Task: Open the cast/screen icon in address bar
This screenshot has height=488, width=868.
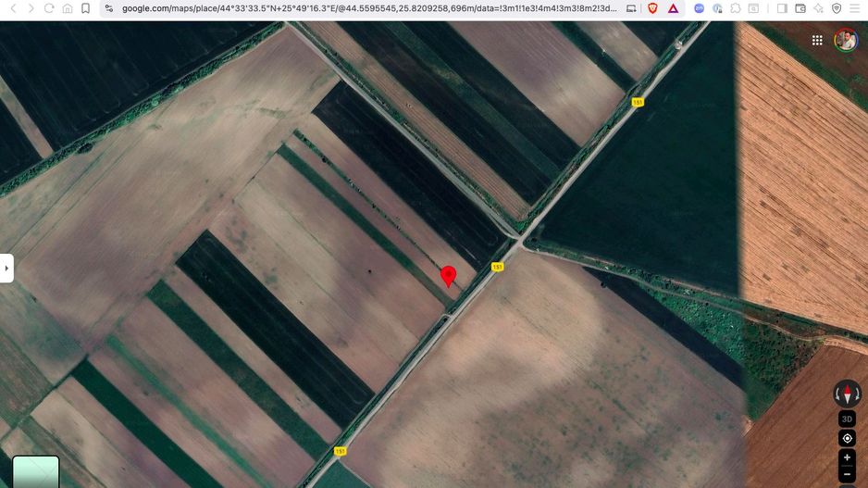Action: coord(631,8)
